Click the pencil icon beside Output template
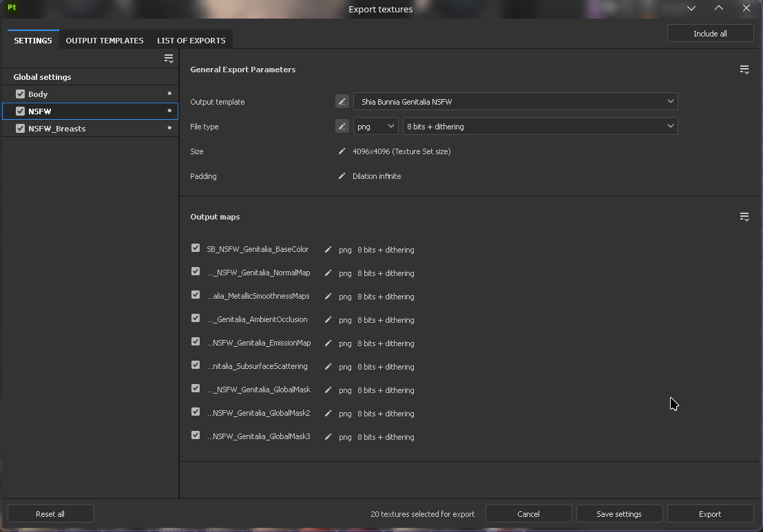Image resolution: width=763 pixels, height=532 pixels. pos(342,102)
